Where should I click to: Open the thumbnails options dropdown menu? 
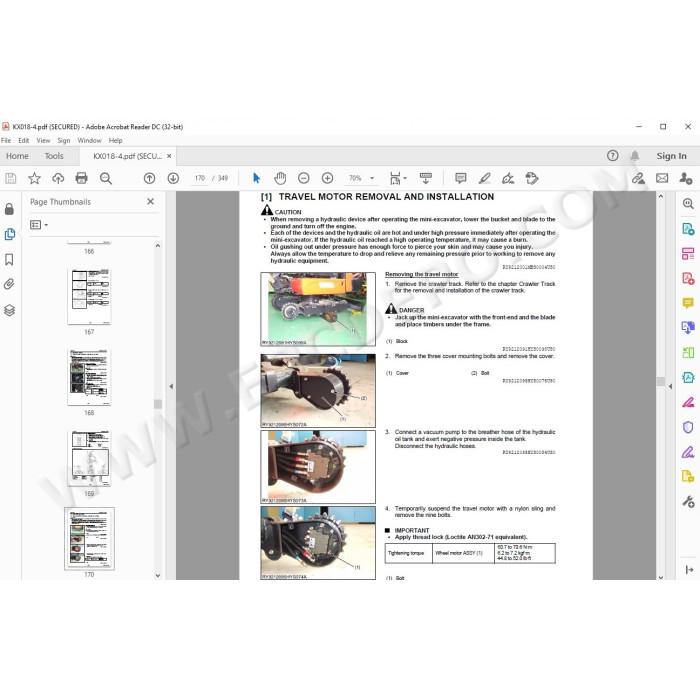[39, 225]
